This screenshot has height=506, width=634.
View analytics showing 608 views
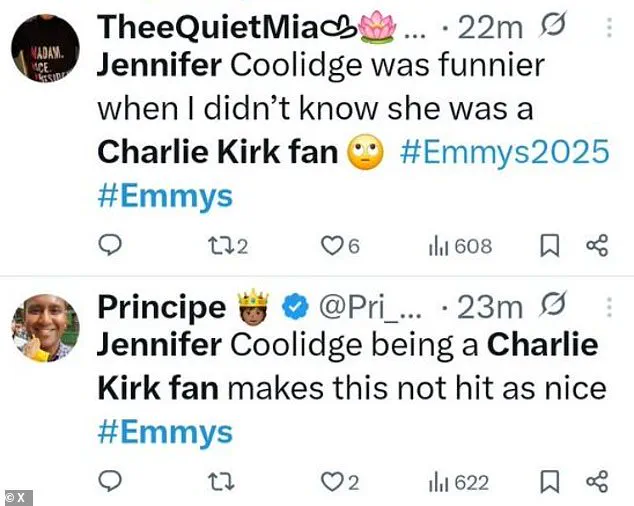click(459, 246)
